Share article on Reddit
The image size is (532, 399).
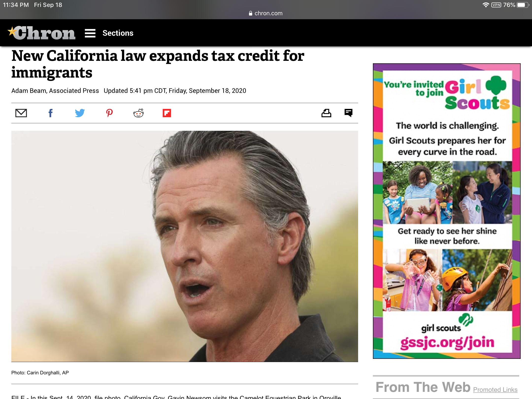(138, 113)
